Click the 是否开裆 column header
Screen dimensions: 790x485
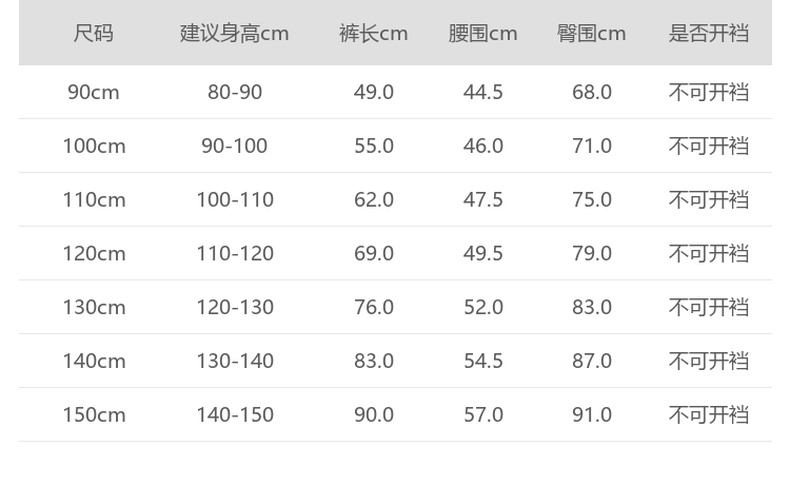[x=708, y=33]
